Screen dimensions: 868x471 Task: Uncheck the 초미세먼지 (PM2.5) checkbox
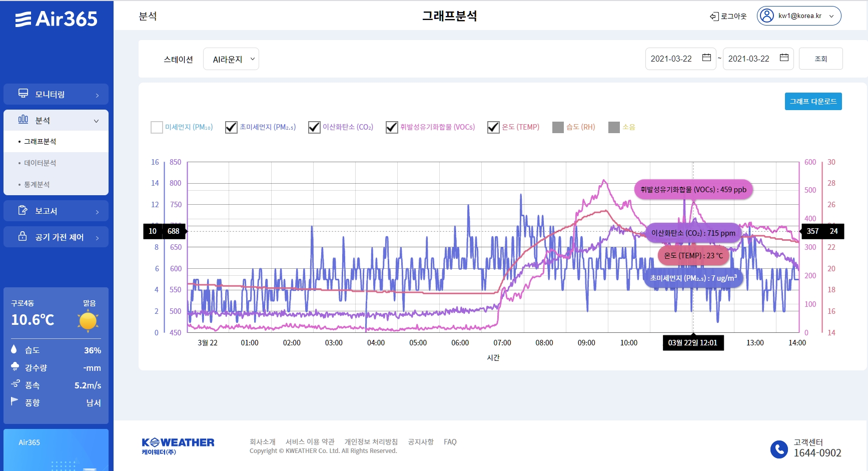[231, 127]
